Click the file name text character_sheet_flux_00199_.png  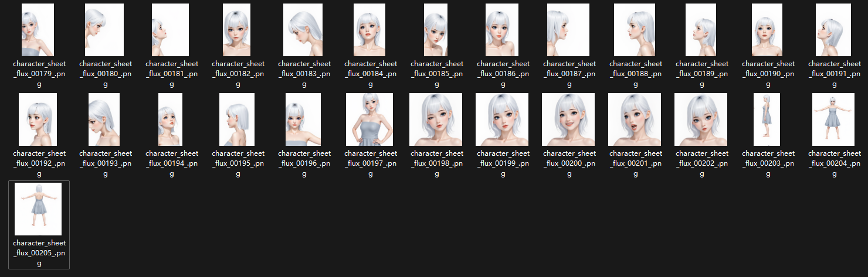[503, 163]
